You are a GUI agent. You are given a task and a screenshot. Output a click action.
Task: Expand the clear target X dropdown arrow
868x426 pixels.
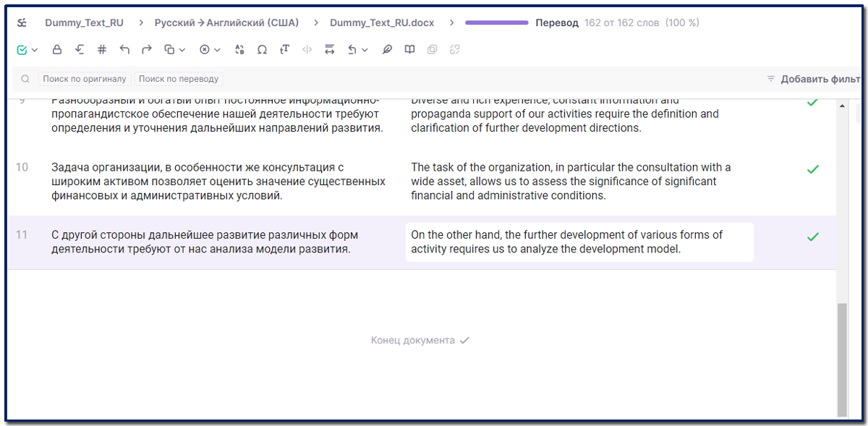point(217,50)
